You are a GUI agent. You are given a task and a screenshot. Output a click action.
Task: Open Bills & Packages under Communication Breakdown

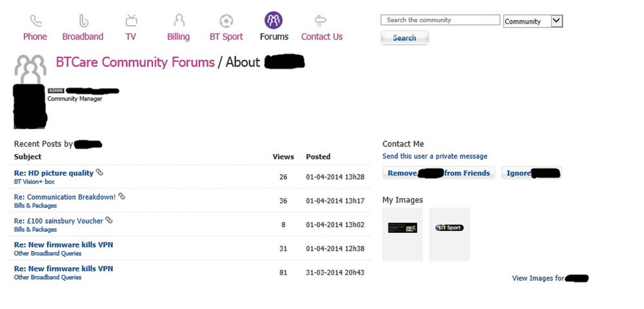click(x=35, y=206)
